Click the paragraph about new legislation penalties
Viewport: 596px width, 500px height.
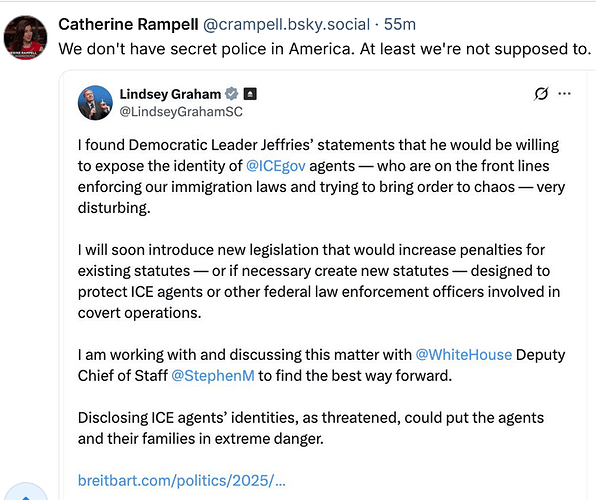319,281
